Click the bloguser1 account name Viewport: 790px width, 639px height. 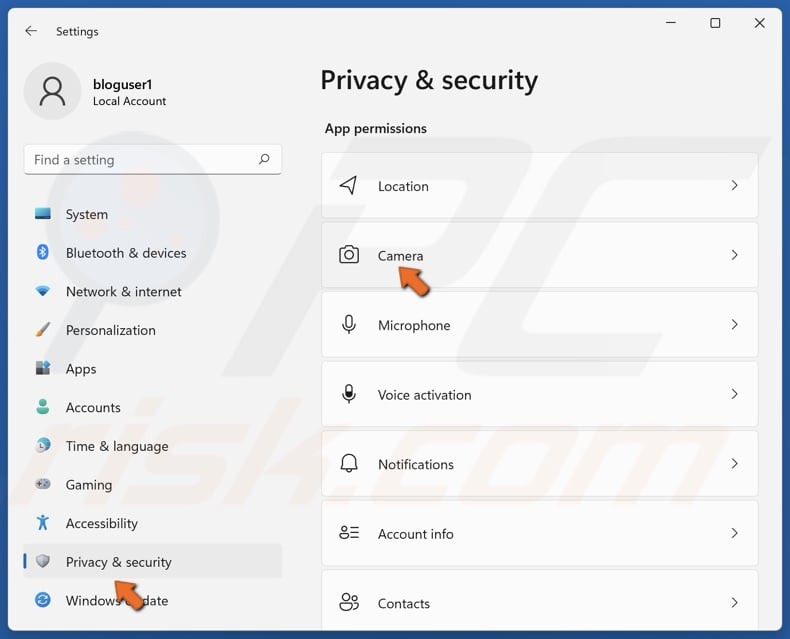pyautogui.click(x=122, y=84)
